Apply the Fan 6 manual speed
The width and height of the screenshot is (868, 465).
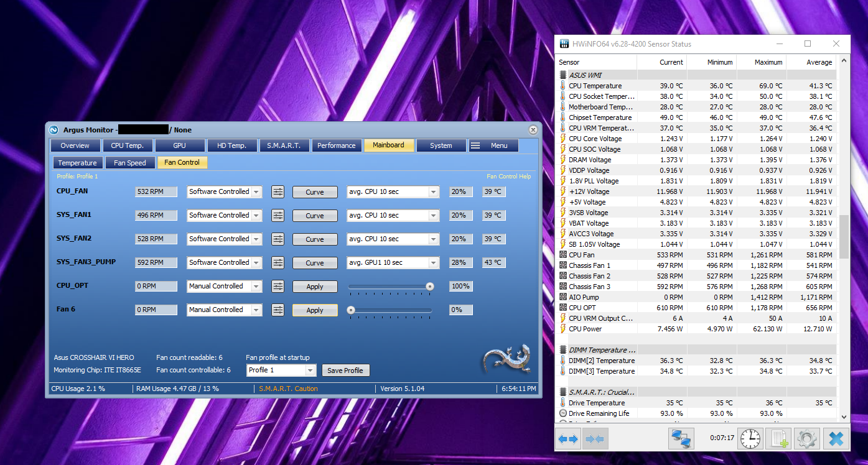315,310
